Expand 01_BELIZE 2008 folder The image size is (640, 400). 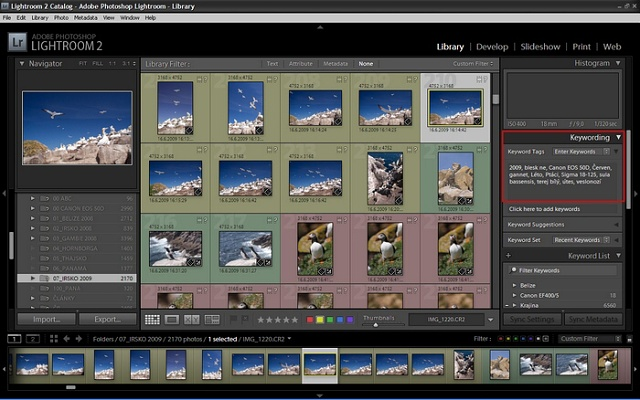point(33,219)
